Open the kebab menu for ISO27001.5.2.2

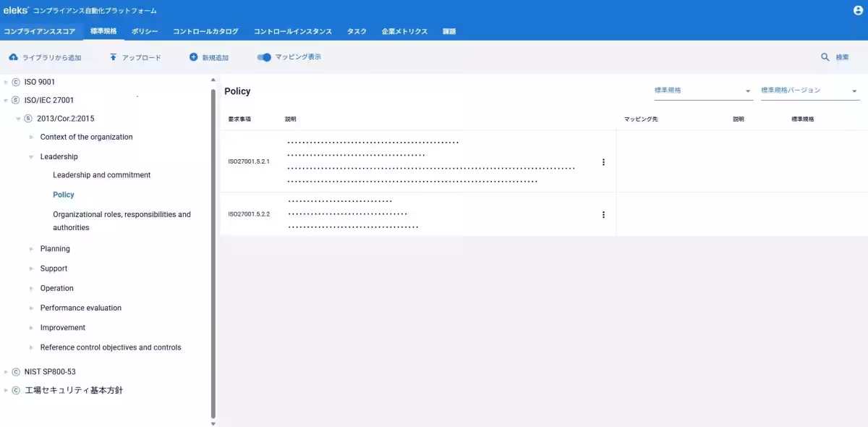coord(603,214)
